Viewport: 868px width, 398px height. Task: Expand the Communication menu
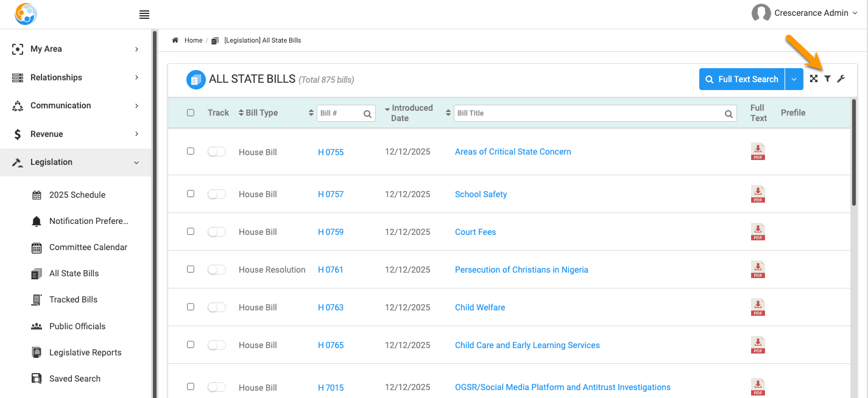(x=76, y=105)
